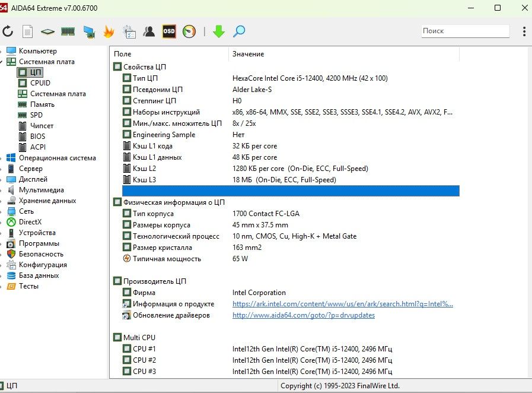Click the benchmark gauge toolbar icon

(x=189, y=31)
